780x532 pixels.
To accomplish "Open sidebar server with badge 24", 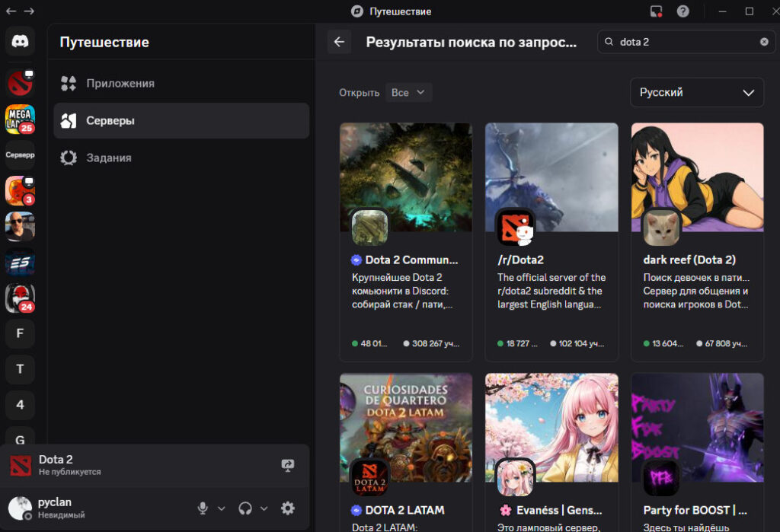I will point(20,298).
